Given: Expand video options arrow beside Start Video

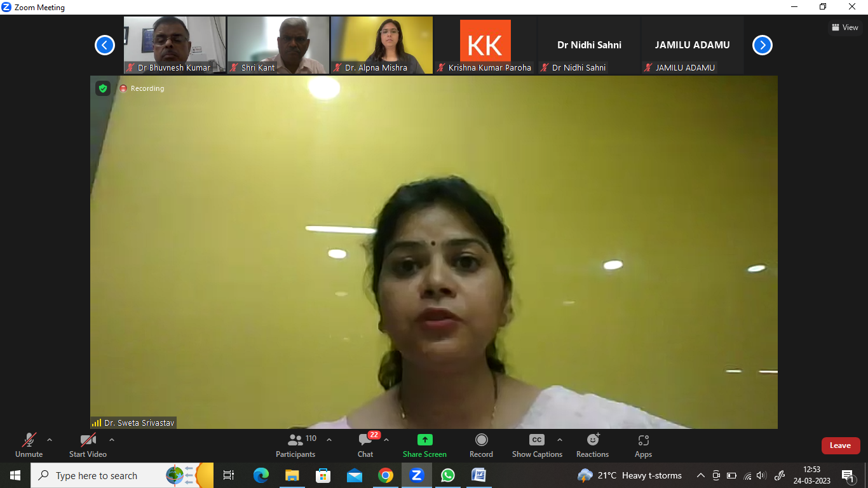Looking at the screenshot, I should 112,440.
